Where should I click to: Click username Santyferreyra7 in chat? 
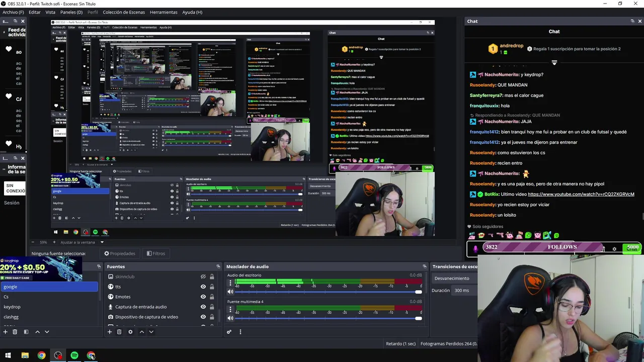pyautogui.click(x=486, y=95)
